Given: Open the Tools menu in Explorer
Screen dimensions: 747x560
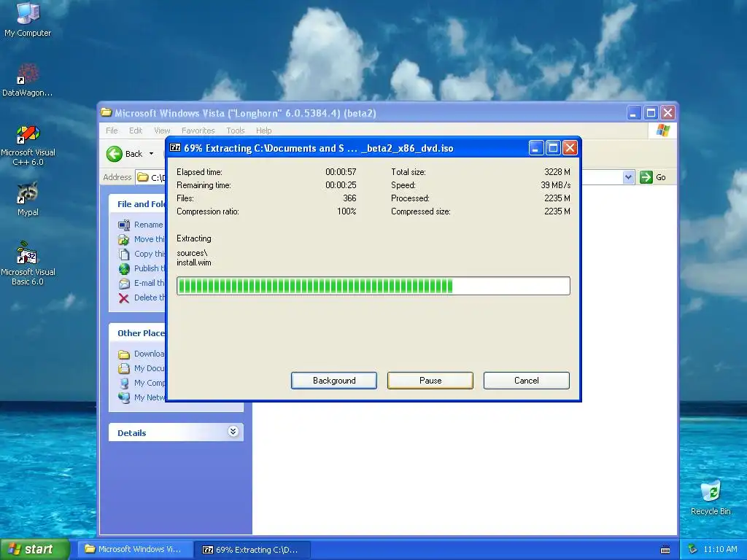Looking at the screenshot, I should [x=236, y=131].
